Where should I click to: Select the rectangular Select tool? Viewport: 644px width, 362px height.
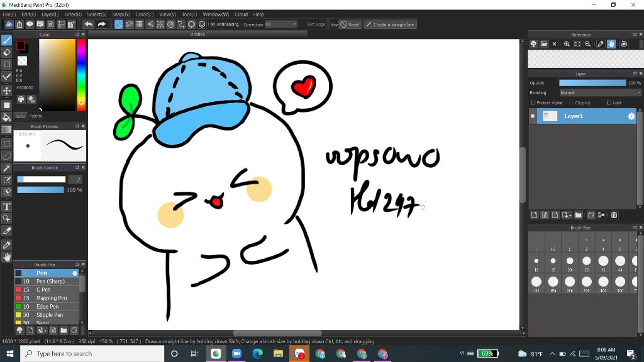coord(6,144)
